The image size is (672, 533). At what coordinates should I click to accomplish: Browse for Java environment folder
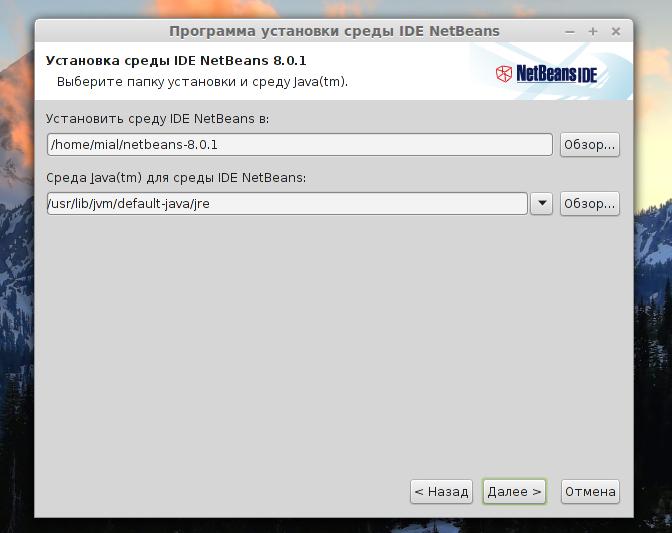coord(589,204)
